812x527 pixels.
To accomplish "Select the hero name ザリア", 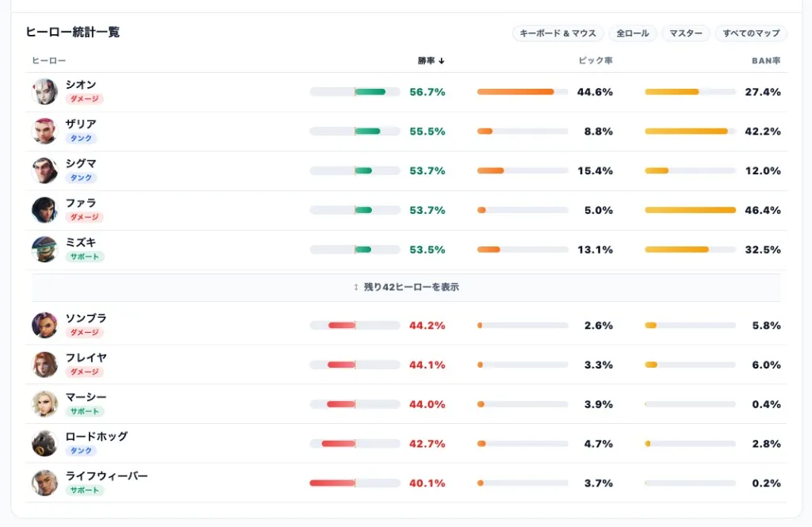I will pyautogui.click(x=81, y=124).
